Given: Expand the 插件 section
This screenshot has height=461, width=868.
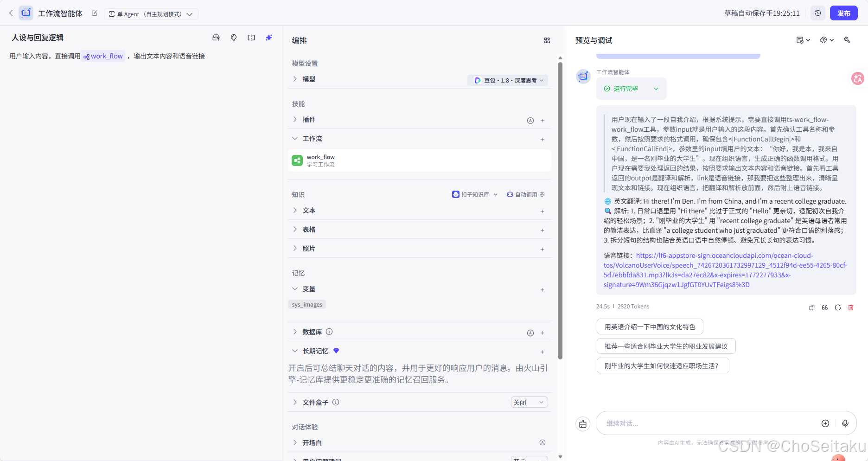Looking at the screenshot, I should (295, 120).
